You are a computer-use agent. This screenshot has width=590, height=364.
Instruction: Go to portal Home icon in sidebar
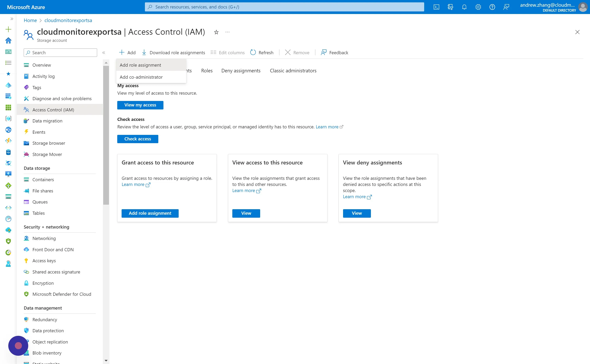tap(8, 40)
